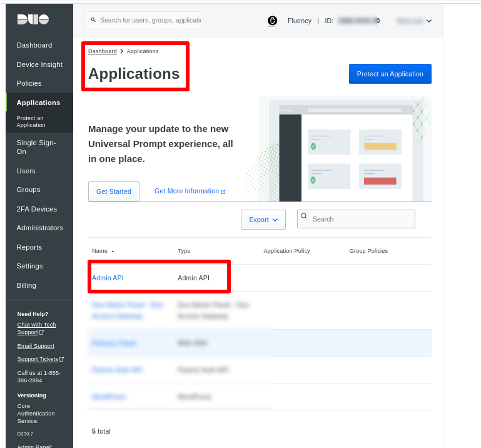Click the Email Support link

tap(36, 346)
